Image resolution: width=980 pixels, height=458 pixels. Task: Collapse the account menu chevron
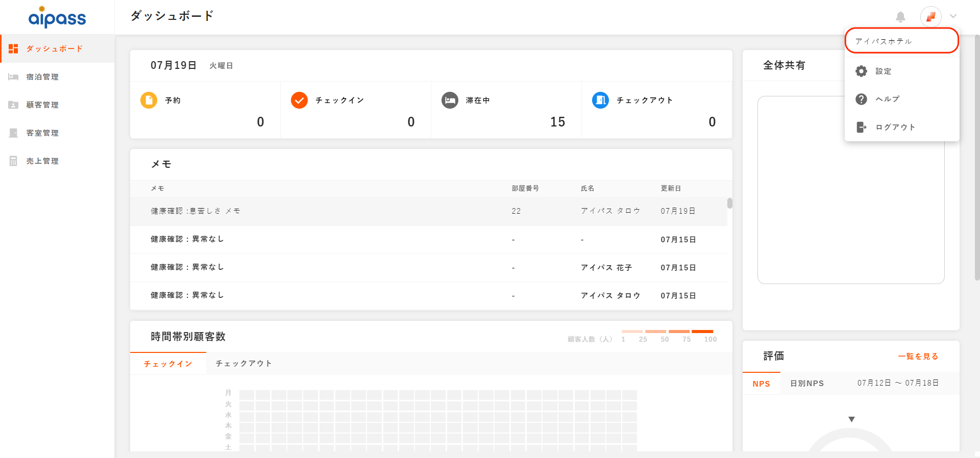tap(953, 16)
